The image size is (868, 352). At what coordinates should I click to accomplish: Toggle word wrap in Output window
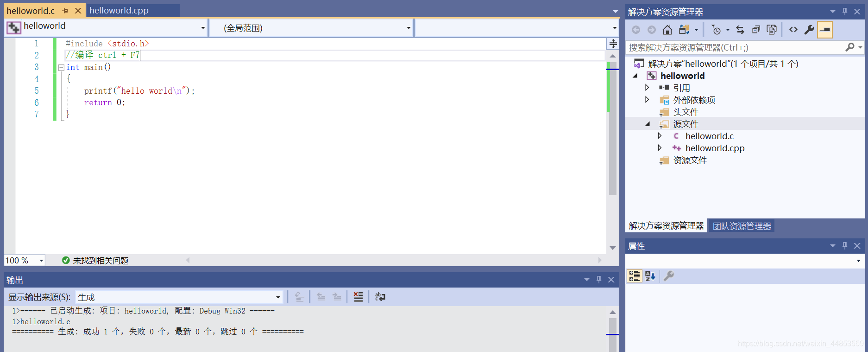tap(380, 297)
